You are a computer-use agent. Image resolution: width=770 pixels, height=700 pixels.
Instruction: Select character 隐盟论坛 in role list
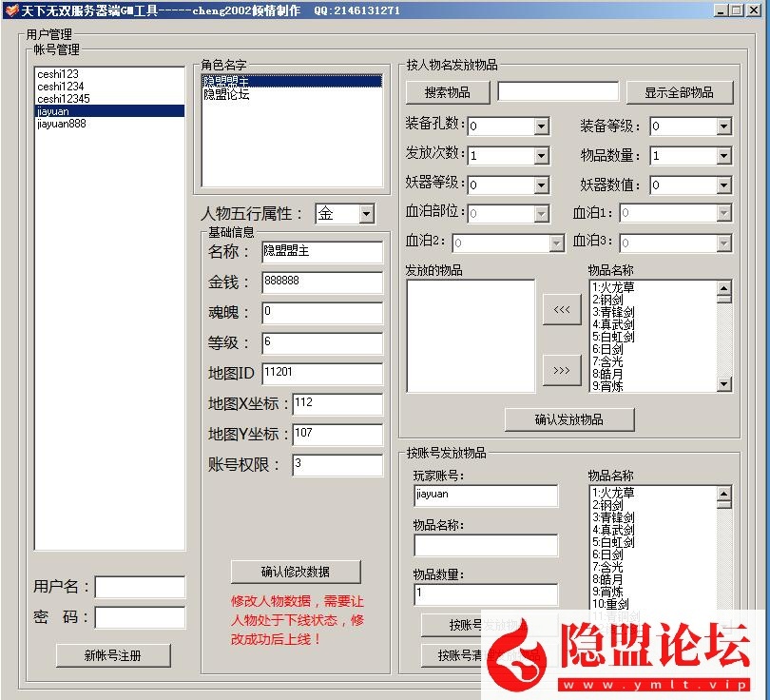coord(226,95)
